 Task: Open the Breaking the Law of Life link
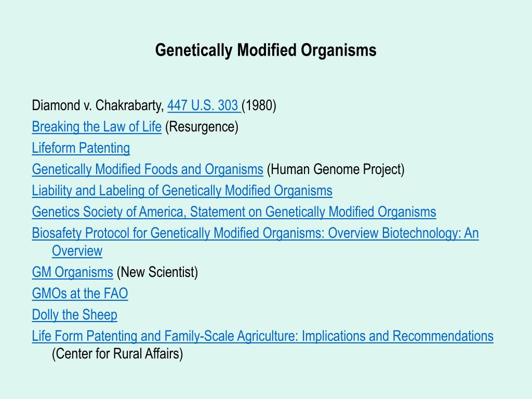click(97, 127)
